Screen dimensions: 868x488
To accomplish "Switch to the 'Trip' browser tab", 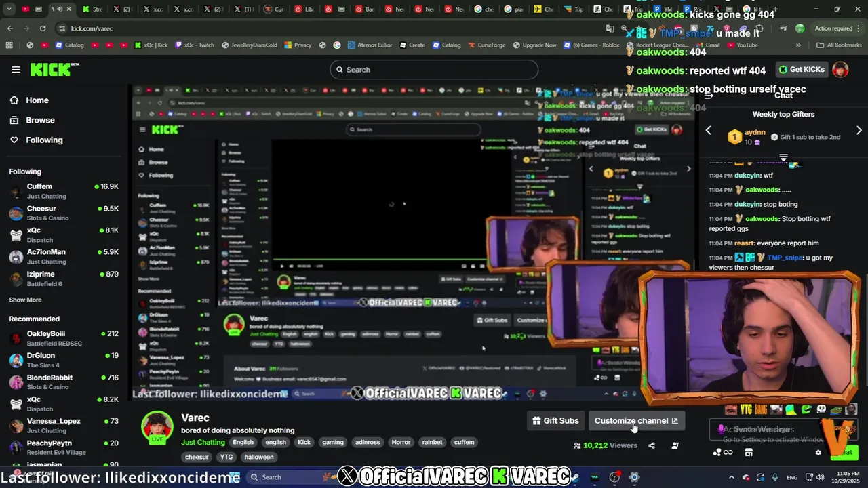I will [x=574, y=9].
